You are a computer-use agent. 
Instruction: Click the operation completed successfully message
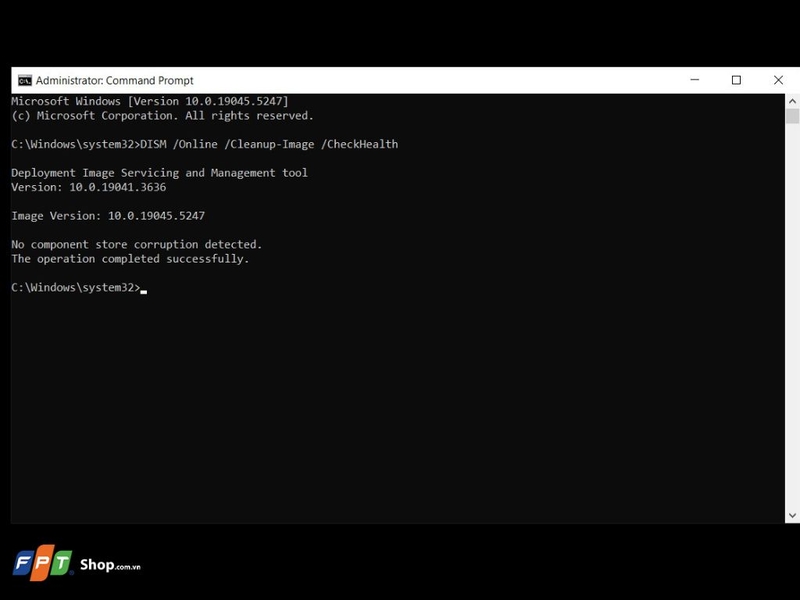[x=130, y=258]
